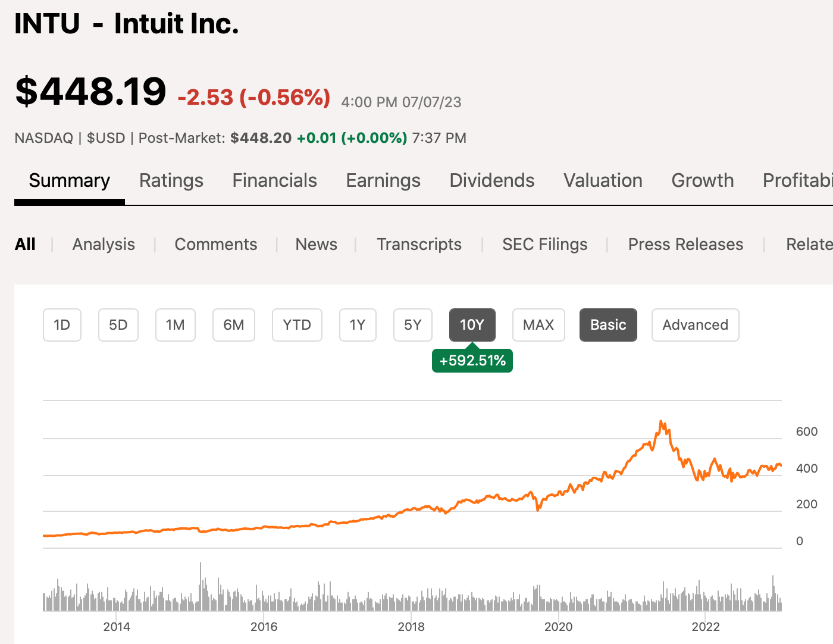Click the +592.51% performance badge

click(472, 361)
